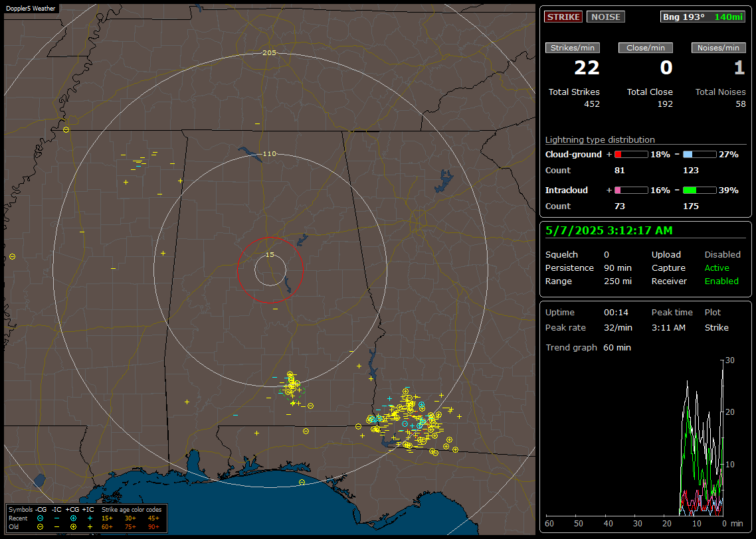The width and height of the screenshot is (756, 539).
Task: Click the Capture status Active
Action: [x=717, y=268]
